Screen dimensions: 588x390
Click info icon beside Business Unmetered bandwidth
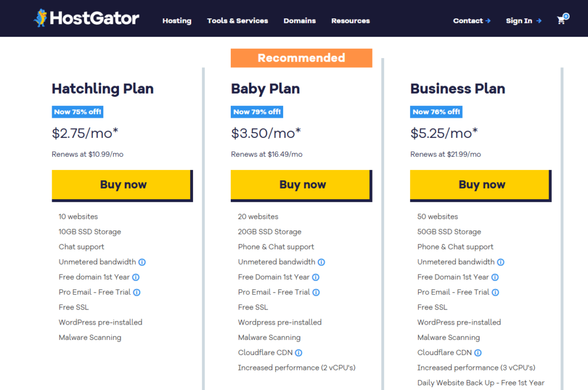(x=501, y=262)
